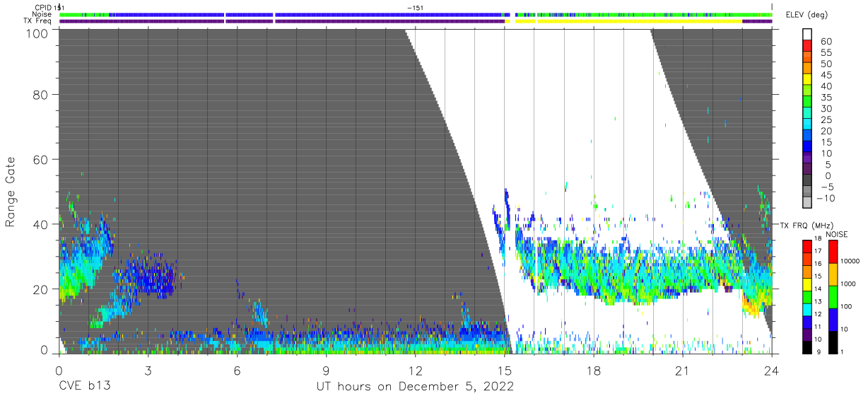Click the "NOISE" legend title above colorbar
The image size is (868, 401).
click(835, 234)
